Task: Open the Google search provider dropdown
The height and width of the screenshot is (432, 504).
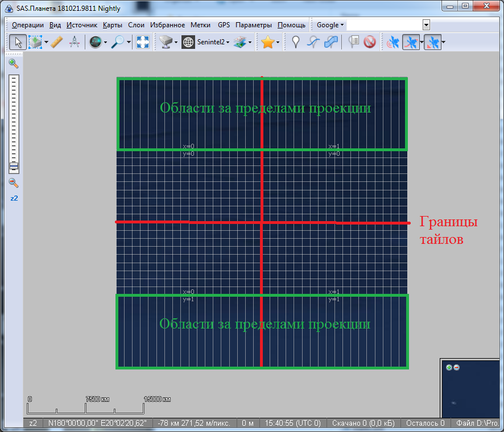Action: pyautogui.click(x=330, y=25)
